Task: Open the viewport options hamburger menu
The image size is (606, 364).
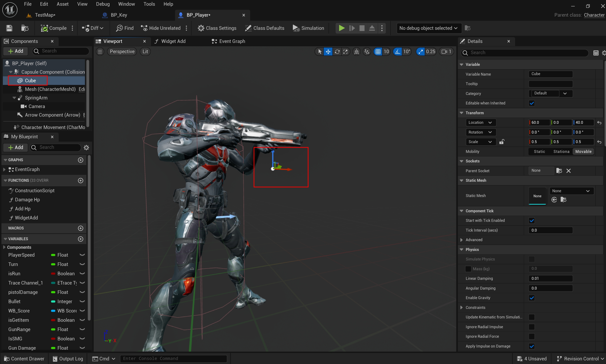Action: tap(100, 52)
